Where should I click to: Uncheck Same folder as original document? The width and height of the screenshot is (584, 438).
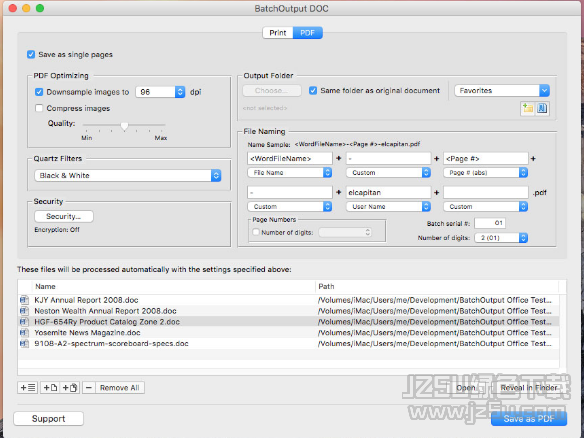pos(313,91)
